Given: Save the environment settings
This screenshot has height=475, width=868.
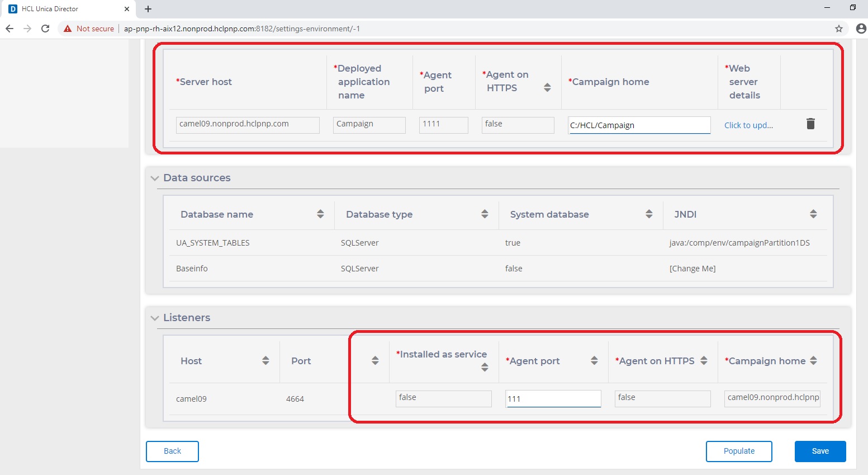Looking at the screenshot, I should coord(819,451).
